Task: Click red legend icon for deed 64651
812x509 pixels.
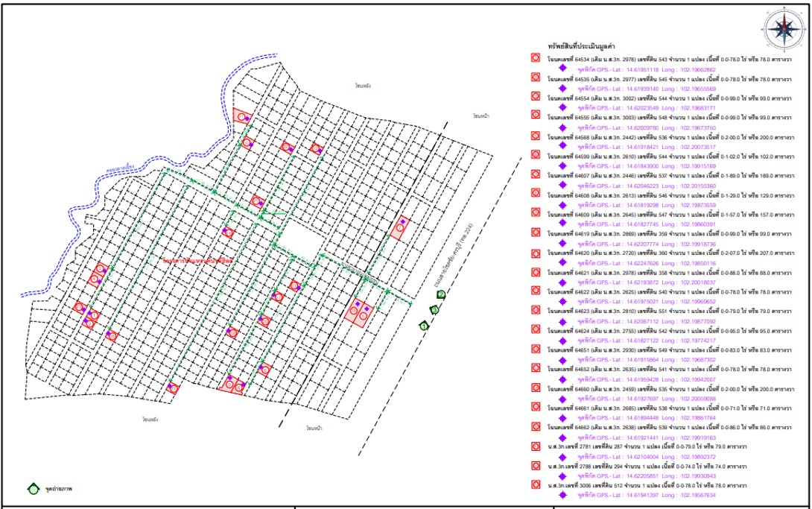Action: pos(536,348)
